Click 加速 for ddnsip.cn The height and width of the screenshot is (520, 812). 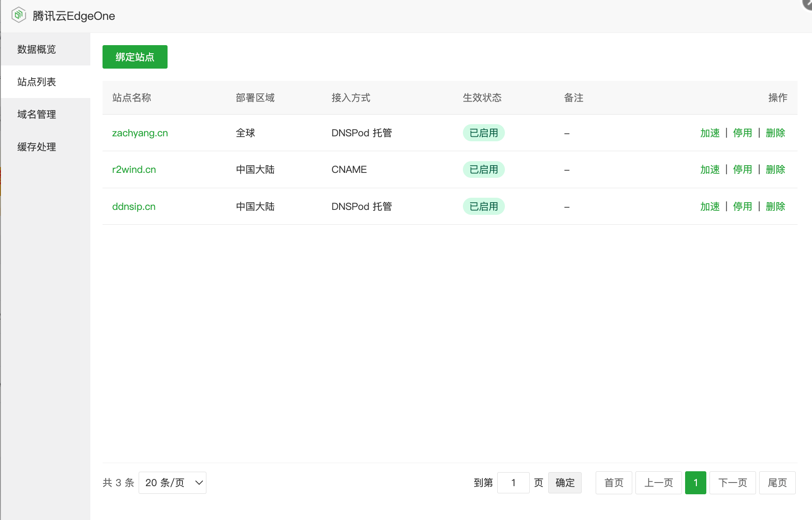click(x=709, y=206)
